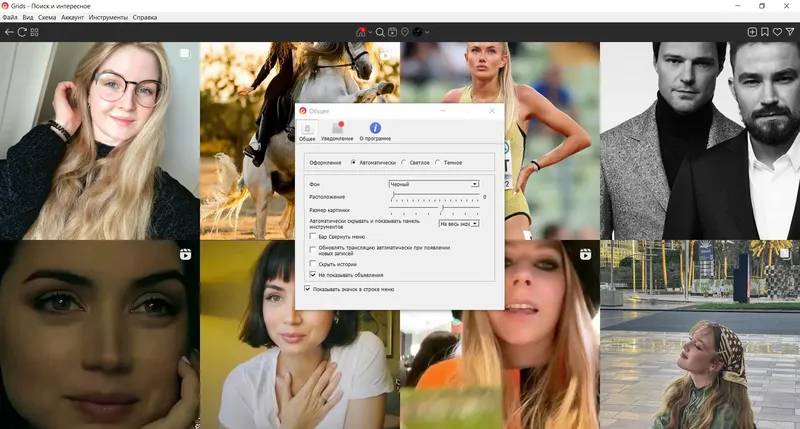Screen dimensions: 800x429
Task: Select the Светлое theme option
Action: coord(404,162)
